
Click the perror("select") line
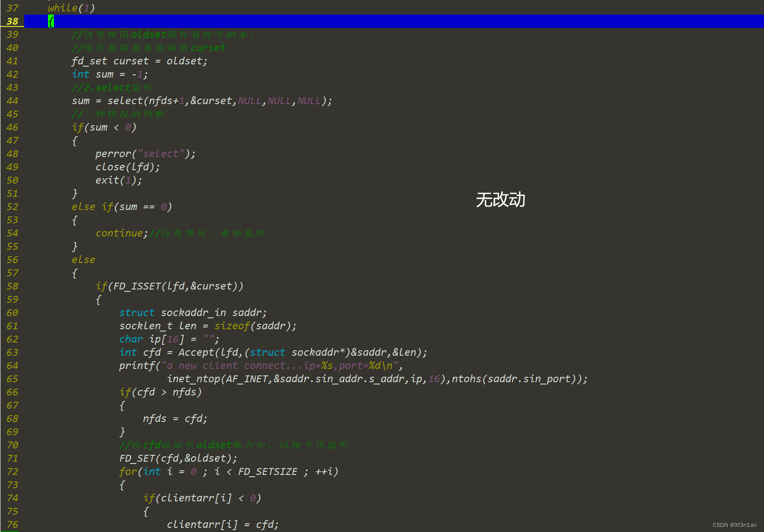[145, 154]
